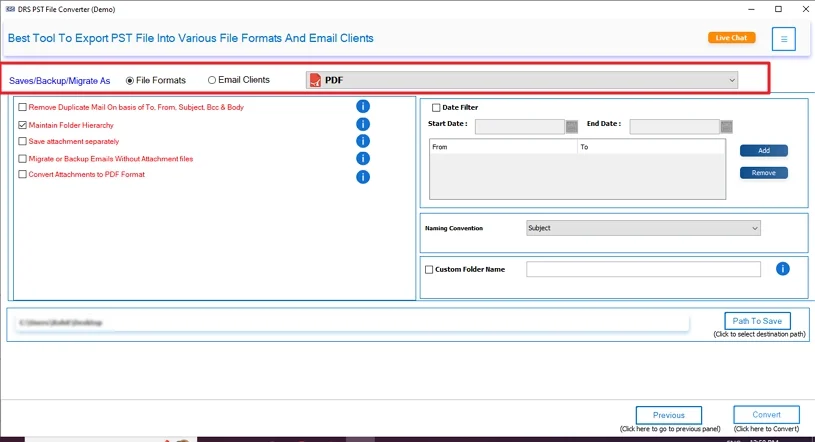Open the hamburger menu icon
The image size is (815, 442).
pyautogui.click(x=783, y=39)
